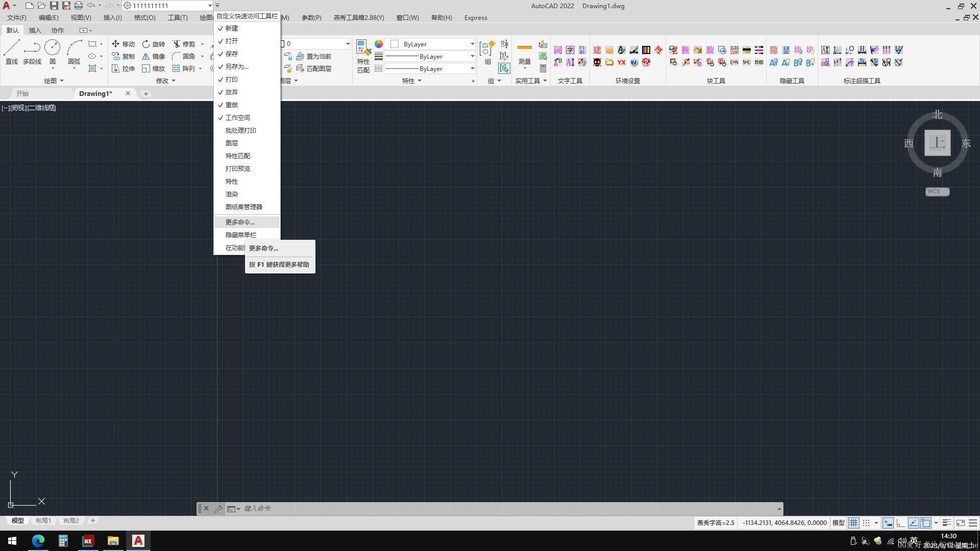This screenshot has width=980, height=551.
Task: Select the Polyline (多段线) tool
Action: [32, 52]
